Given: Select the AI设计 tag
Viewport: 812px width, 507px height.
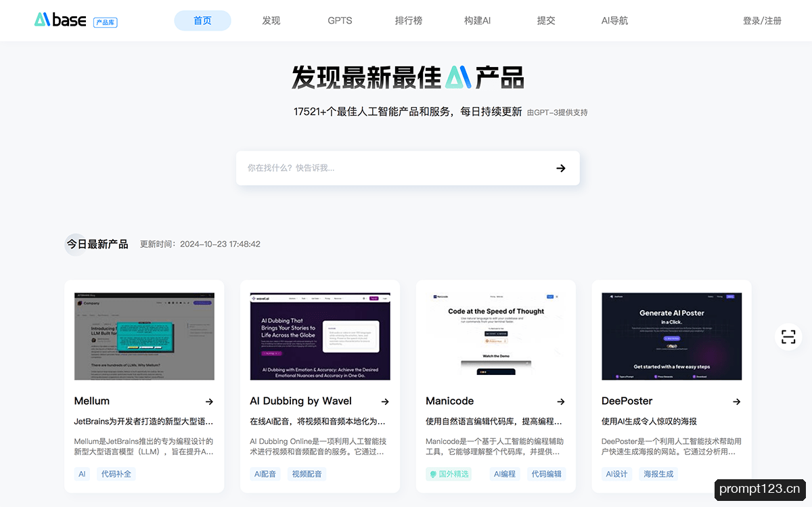Looking at the screenshot, I should click(618, 474).
